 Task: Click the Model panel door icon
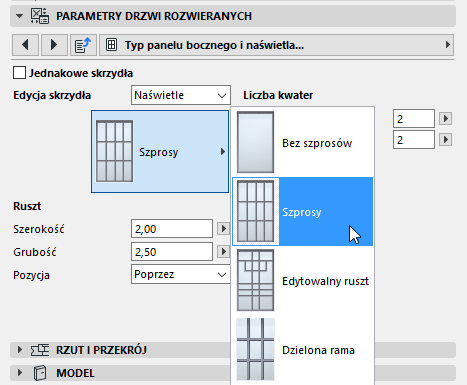(x=40, y=373)
